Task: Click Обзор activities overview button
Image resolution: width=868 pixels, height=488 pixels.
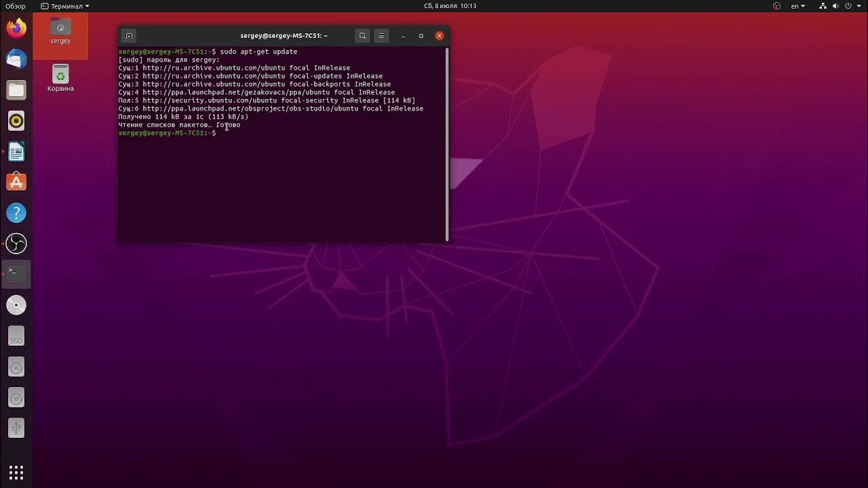Action: (x=16, y=6)
